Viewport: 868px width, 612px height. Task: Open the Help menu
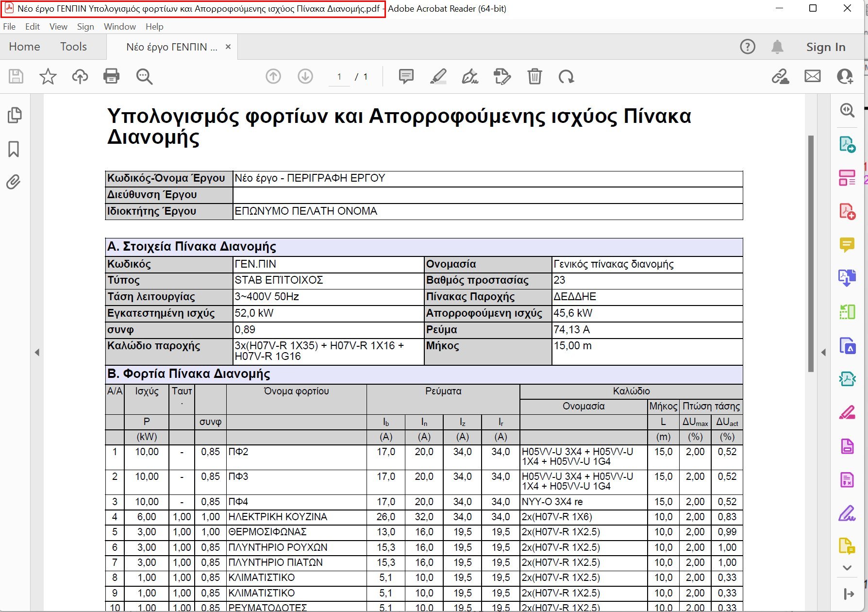[x=154, y=27]
